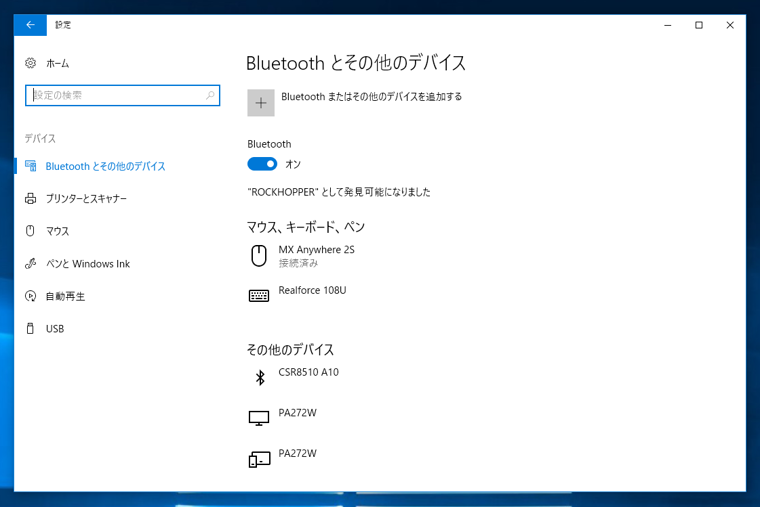This screenshot has height=507, width=760.
Task: Click the magnifier icon in the search box
Action: point(210,95)
